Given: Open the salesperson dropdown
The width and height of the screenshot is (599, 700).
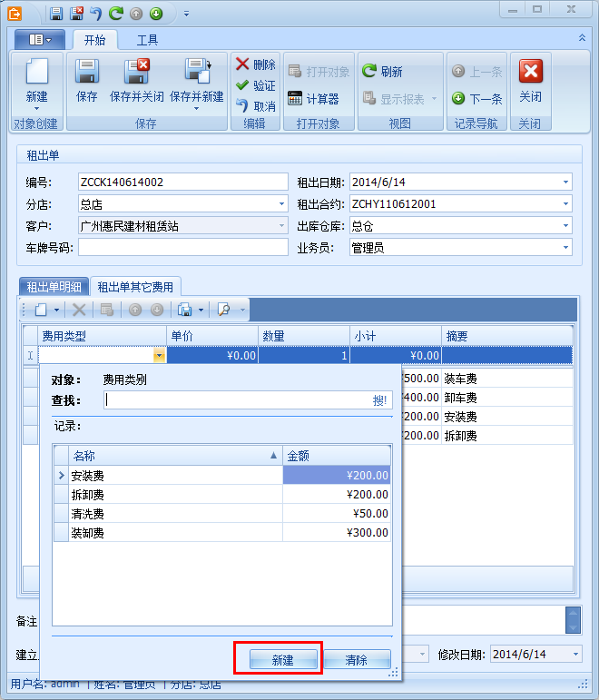Looking at the screenshot, I should 565,248.
